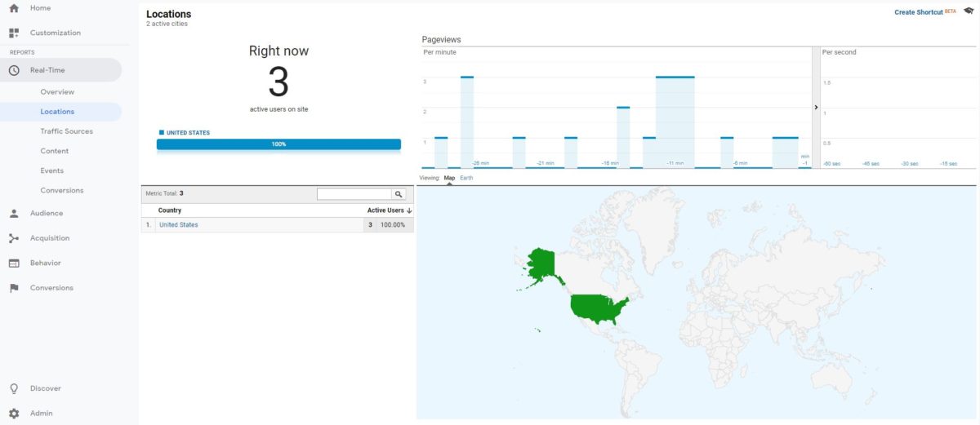Click the 'Right now' heading
This screenshot has height=425, width=980.
tap(278, 51)
